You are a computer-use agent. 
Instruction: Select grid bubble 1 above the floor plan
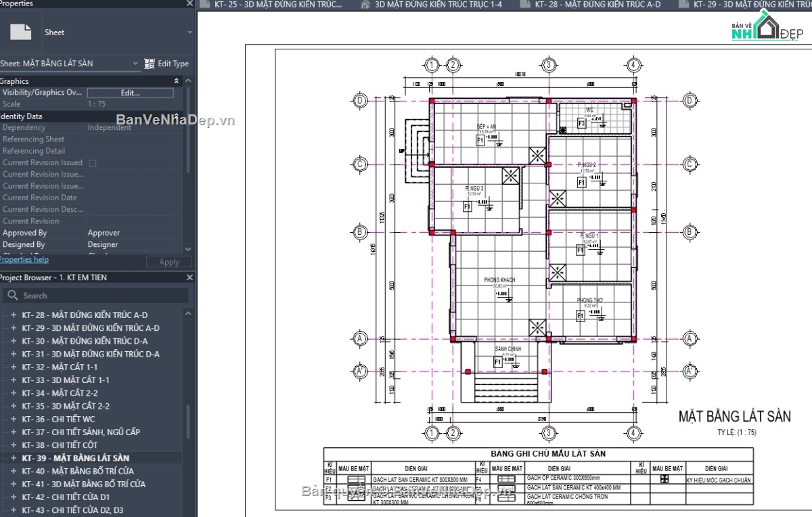(x=432, y=66)
